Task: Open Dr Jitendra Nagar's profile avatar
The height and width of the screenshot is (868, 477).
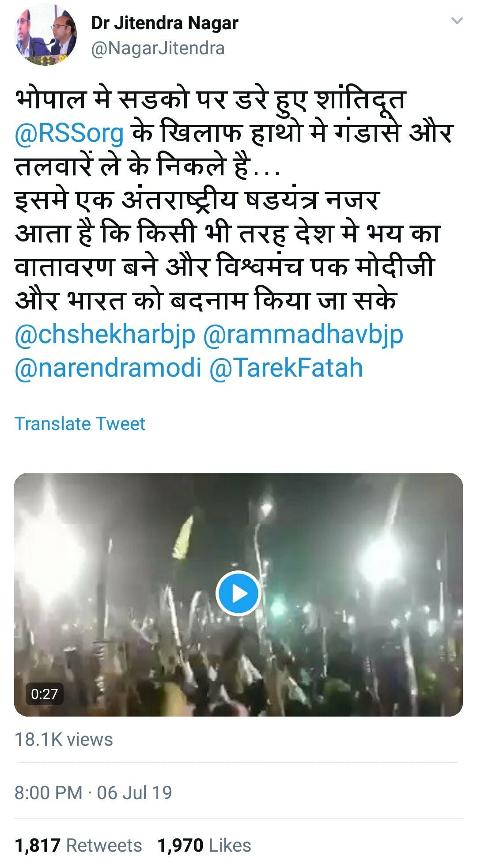Action: tap(45, 35)
